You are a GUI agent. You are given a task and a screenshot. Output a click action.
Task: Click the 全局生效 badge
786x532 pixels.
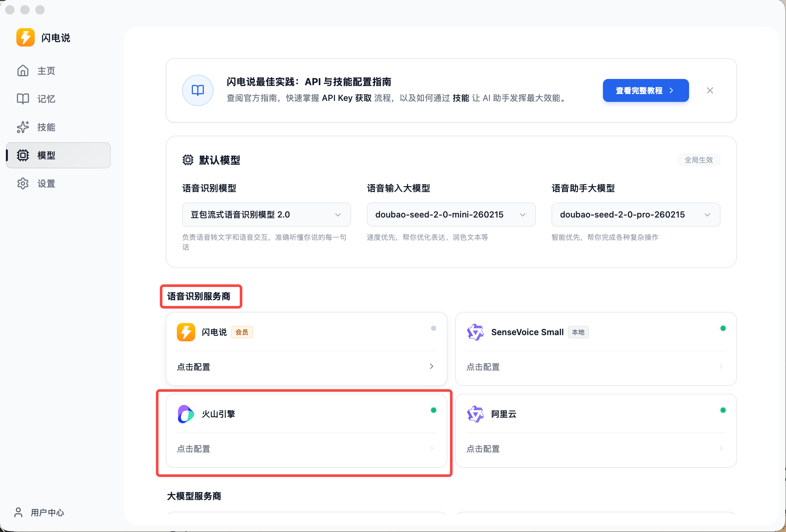pyautogui.click(x=699, y=160)
